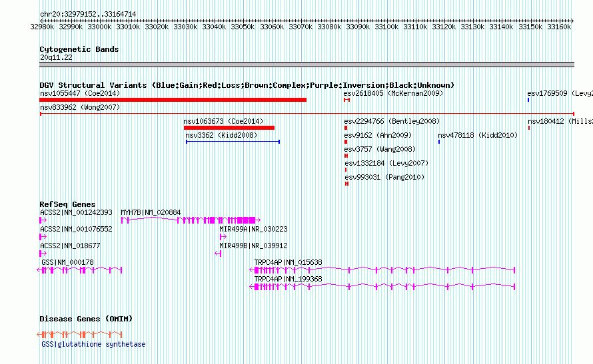
Task: Click the esv1332184 (Levy2007) variant marker
Action: [346, 170]
